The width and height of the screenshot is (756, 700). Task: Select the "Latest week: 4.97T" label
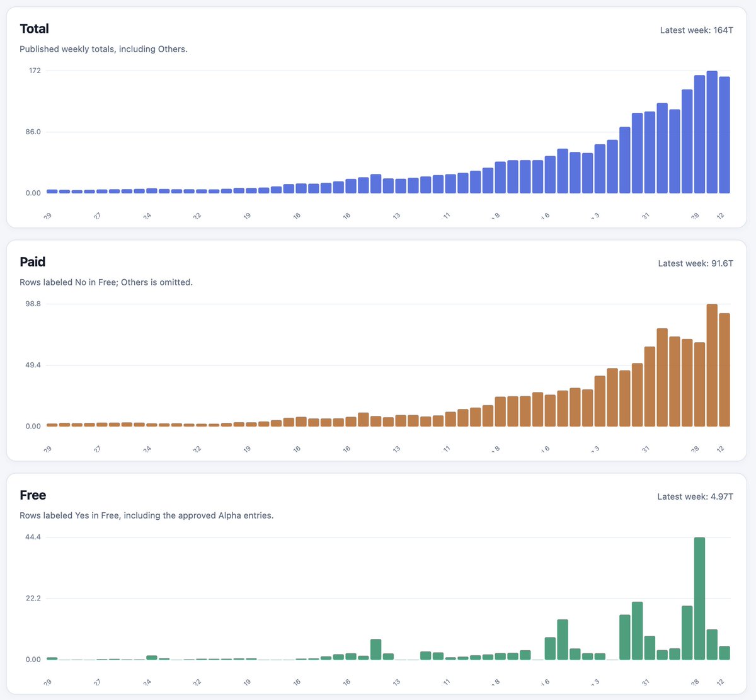tap(696, 496)
